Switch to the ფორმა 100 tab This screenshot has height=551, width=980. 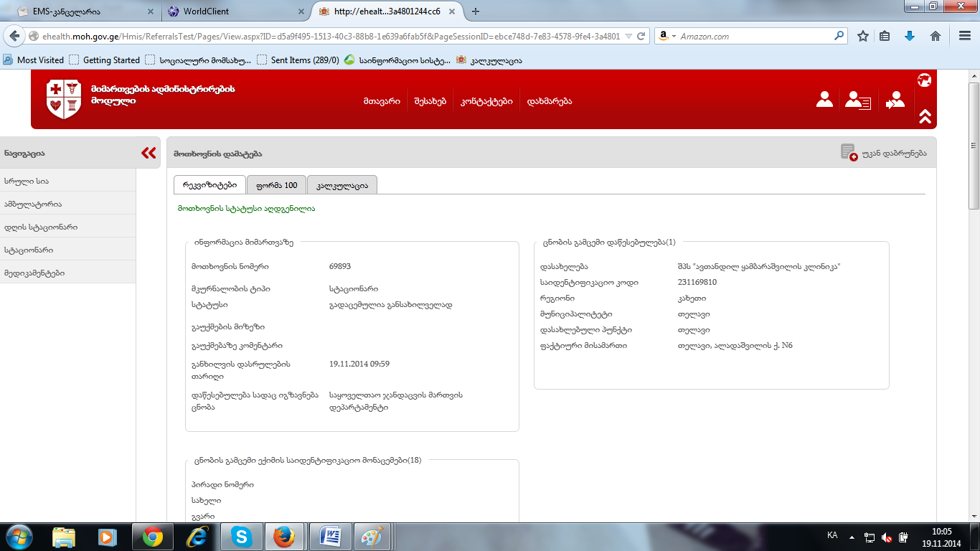point(276,185)
